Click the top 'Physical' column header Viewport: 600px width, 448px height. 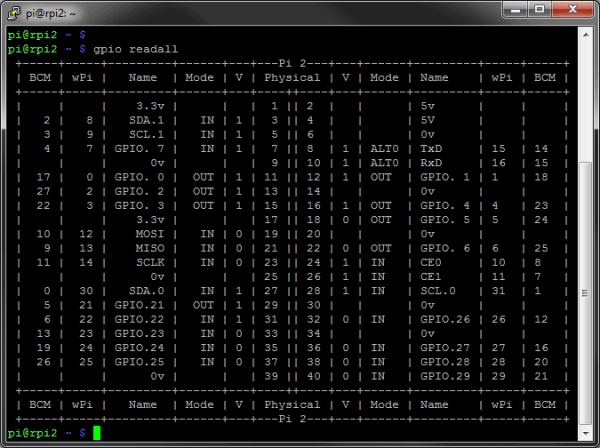(x=292, y=78)
